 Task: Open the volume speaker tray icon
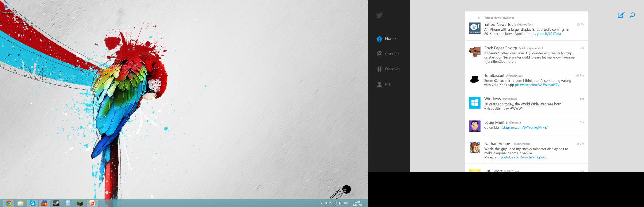click(x=340, y=203)
